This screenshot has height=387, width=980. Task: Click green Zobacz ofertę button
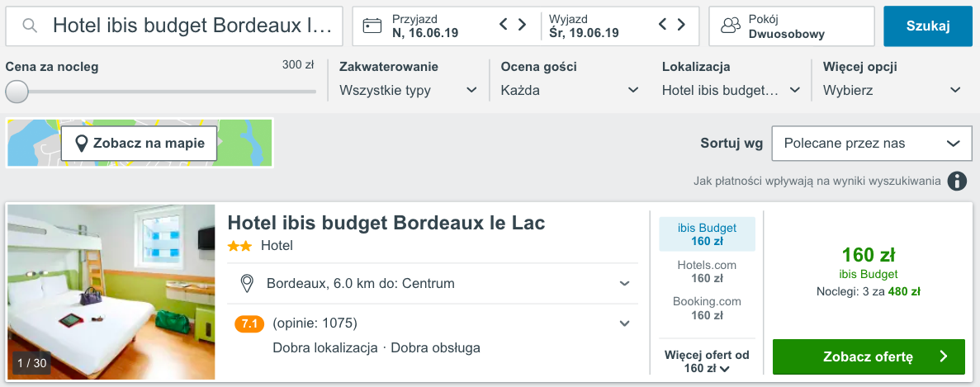(869, 357)
